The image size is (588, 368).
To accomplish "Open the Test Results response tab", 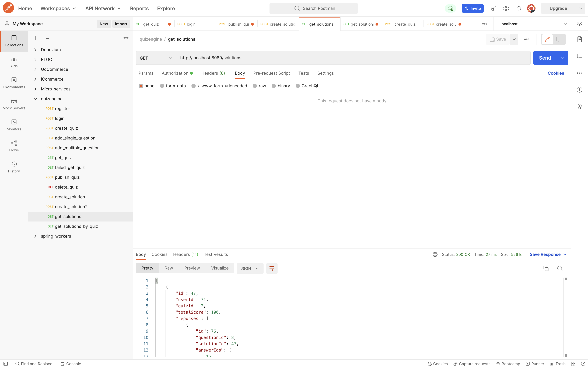I will (x=216, y=254).
